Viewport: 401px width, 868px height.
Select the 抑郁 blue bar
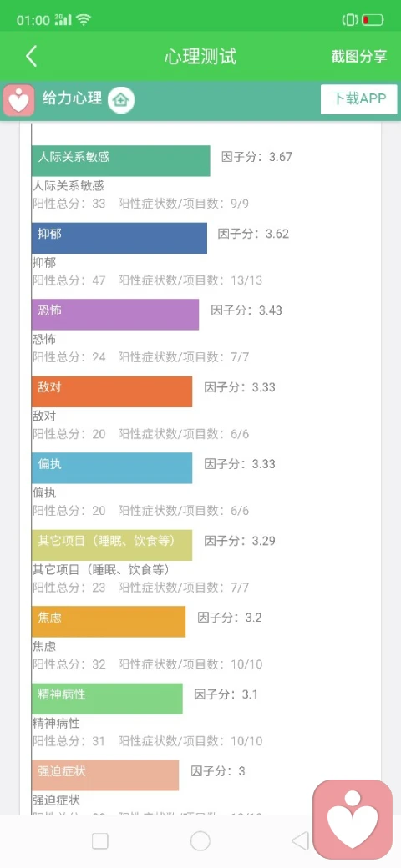[119, 238]
